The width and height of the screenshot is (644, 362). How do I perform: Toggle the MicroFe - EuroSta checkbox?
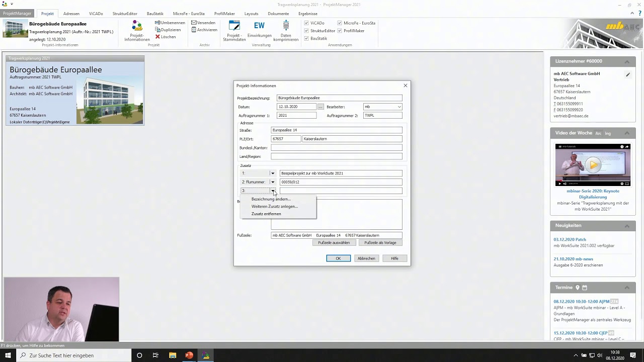[340, 23]
